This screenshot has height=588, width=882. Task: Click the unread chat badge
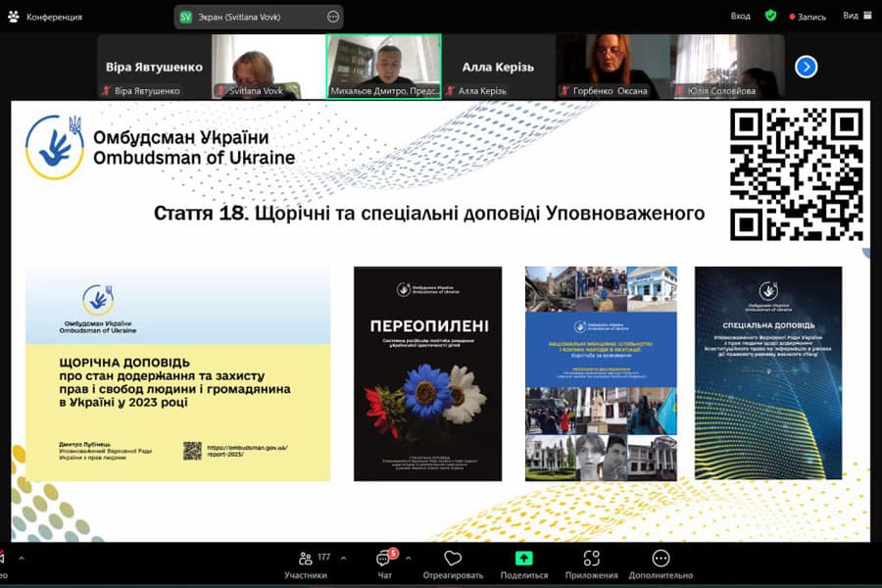click(x=393, y=553)
